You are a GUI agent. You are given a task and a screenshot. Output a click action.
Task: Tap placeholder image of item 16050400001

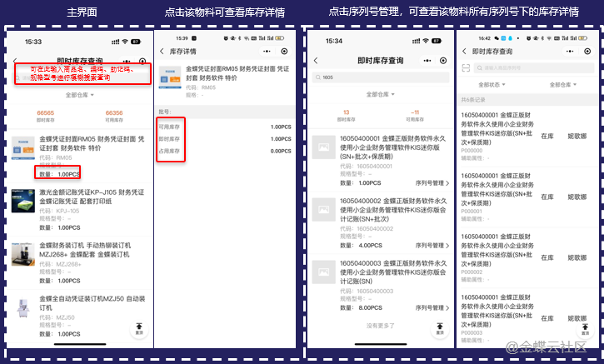click(x=323, y=147)
